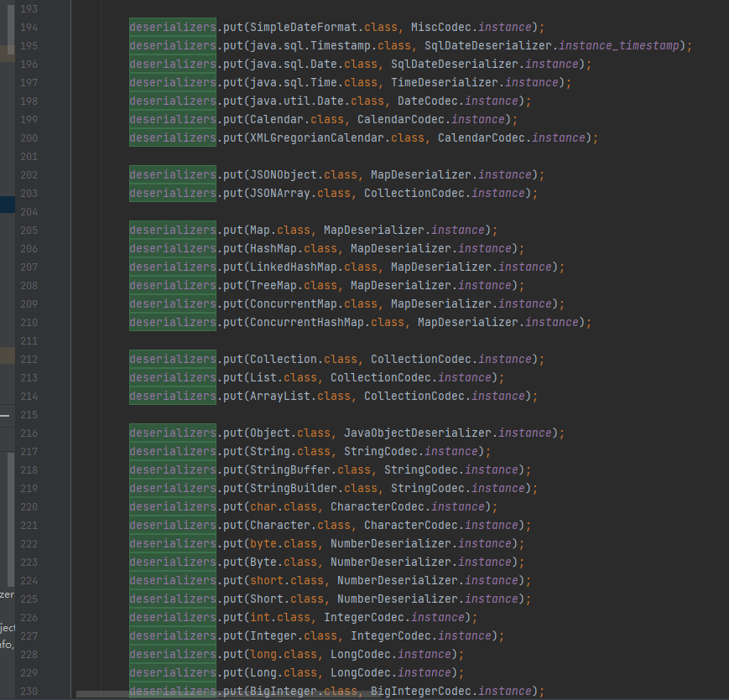This screenshot has width=729, height=700.
Task: Click TimeDeserializer in the code
Action: (444, 83)
